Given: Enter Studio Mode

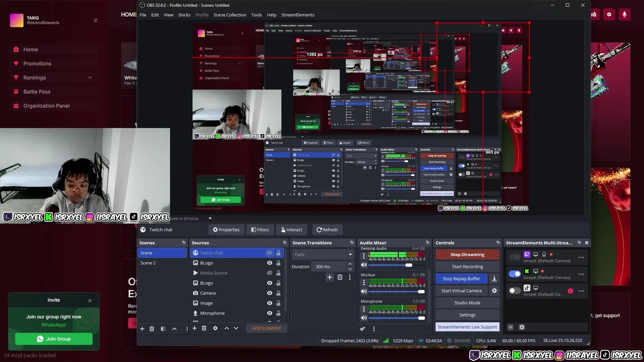Looking at the screenshot, I should pos(467,303).
